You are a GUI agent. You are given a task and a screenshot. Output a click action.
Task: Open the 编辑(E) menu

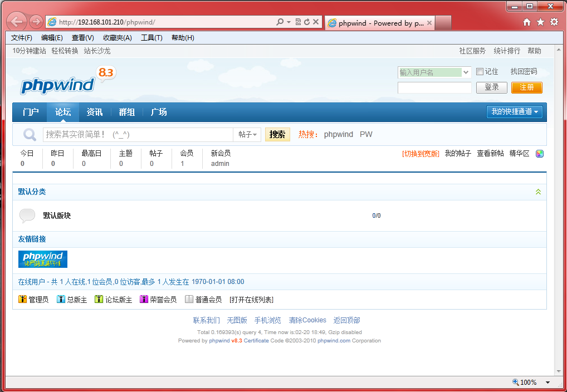[x=52, y=38]
